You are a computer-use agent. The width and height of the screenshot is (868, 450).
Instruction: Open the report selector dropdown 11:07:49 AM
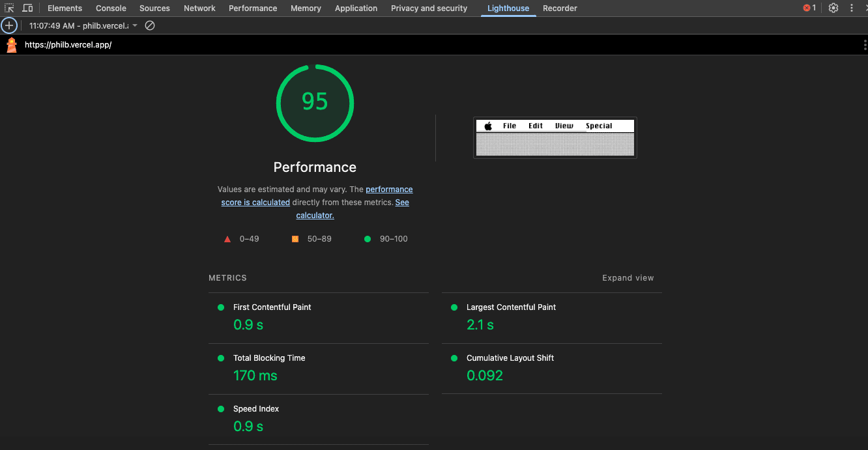click(83, 25)
